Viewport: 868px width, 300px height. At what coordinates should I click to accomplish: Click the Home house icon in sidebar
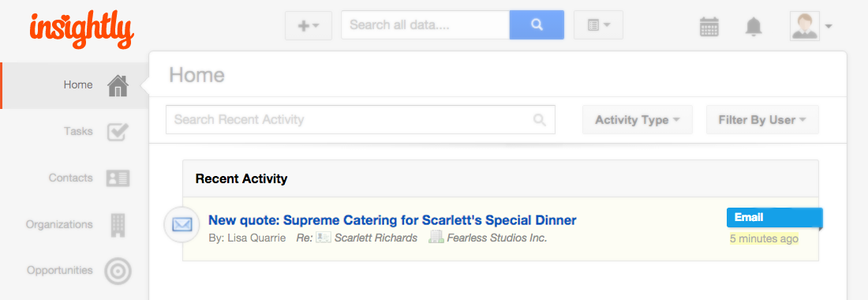click(x=118, y=86)
